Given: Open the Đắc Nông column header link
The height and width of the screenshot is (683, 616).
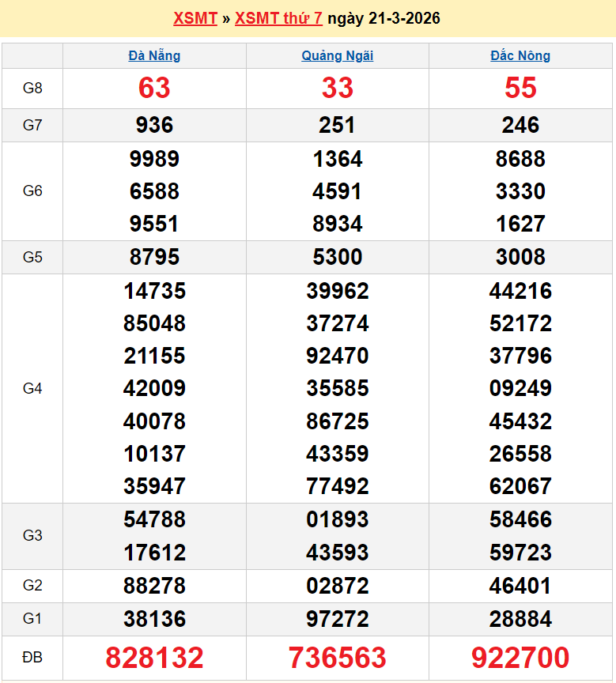Looking at the screenshot, I should click(520, 55).
